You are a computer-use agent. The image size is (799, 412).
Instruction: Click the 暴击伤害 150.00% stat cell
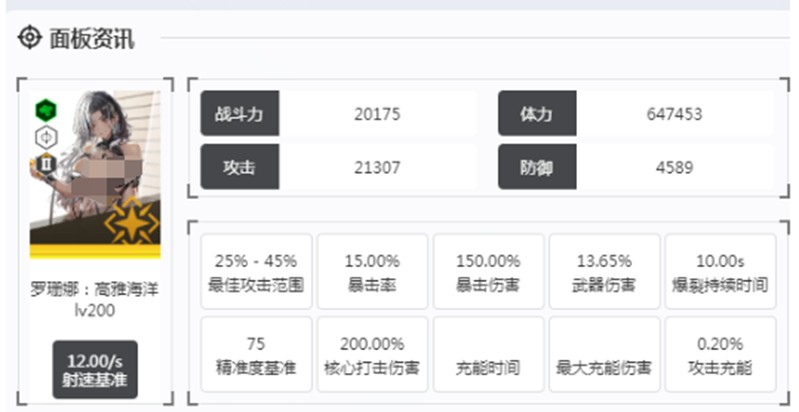coord(488,272)
